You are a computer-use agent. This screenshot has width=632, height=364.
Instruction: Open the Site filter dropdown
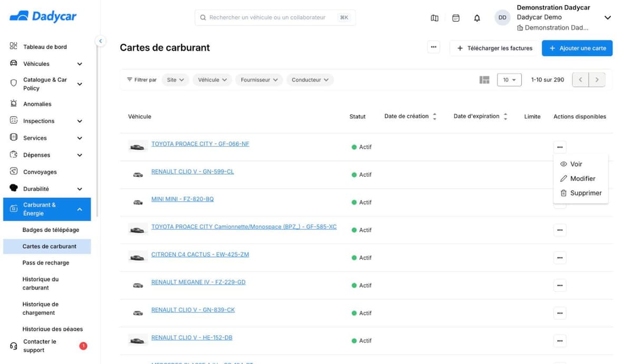175,80
